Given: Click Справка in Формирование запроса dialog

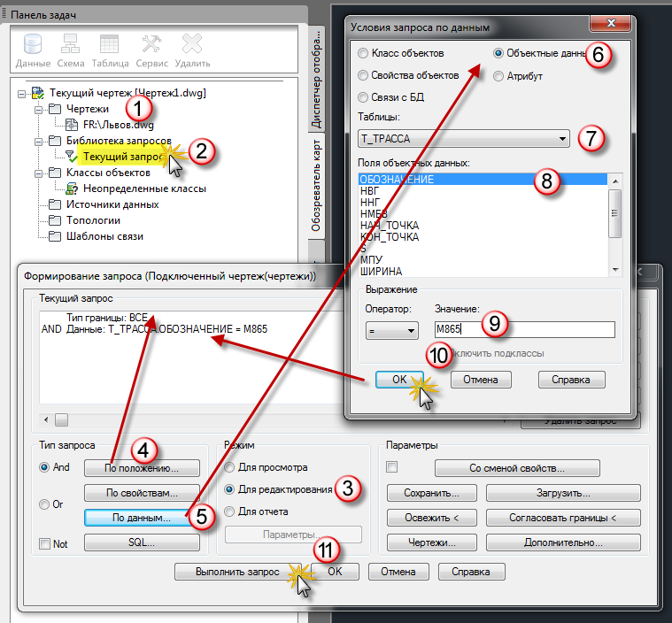Looking at the screenshot, I should click(471, 572).
